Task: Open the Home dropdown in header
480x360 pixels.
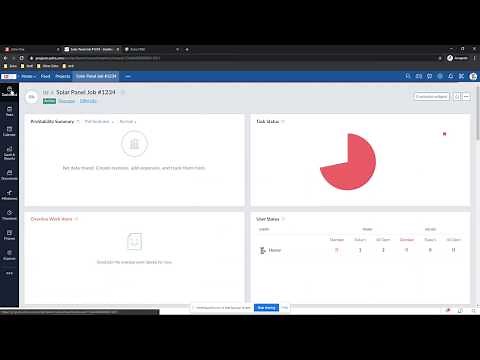Action: (x=28, y=76)
